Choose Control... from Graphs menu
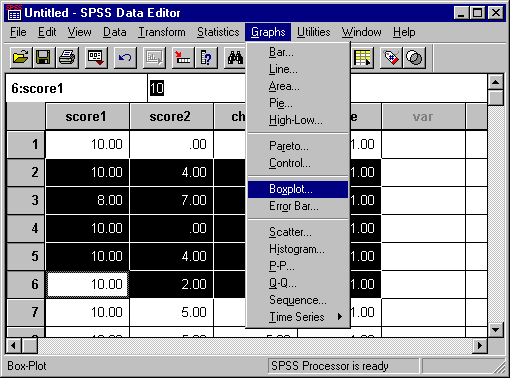 pyautogui.click(x=298, y=163)
